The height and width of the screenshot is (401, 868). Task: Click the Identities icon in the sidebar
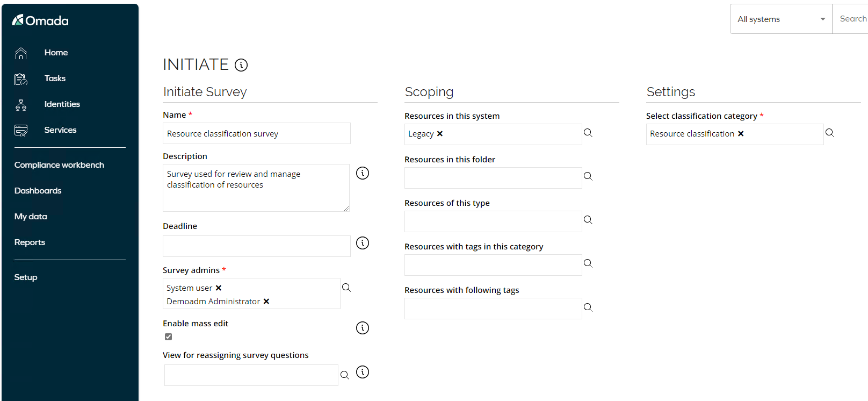(x=21, y=105)
